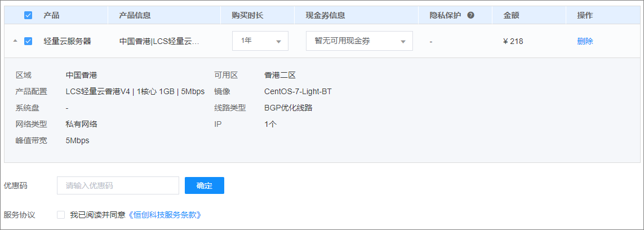Image resolution: width=644 pixels, height=230 pixels.
Task: Click the 操作 column header
Action: (x=585, y=16)
